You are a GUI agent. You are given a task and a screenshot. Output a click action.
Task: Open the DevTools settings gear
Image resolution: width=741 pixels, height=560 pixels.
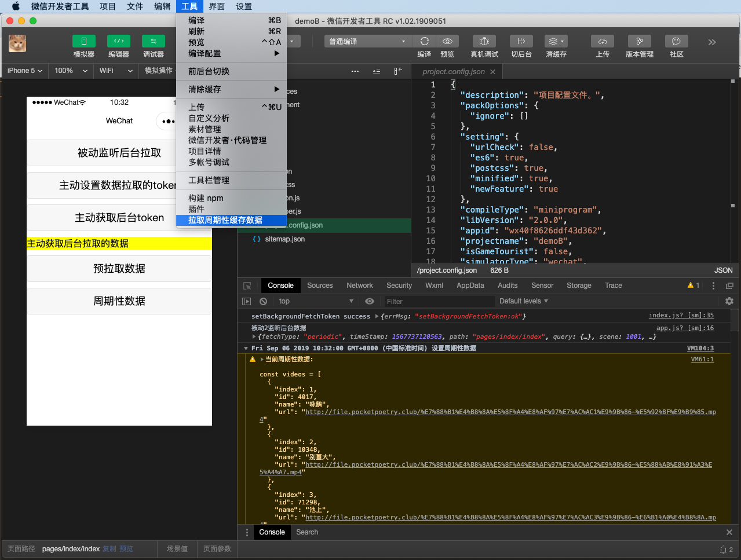pos(729,301)
